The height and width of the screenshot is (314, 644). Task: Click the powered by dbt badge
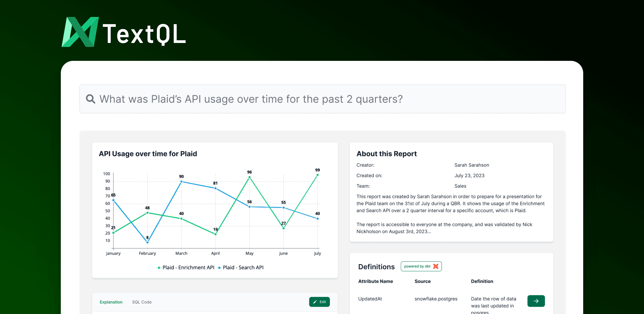click(421, 266)
